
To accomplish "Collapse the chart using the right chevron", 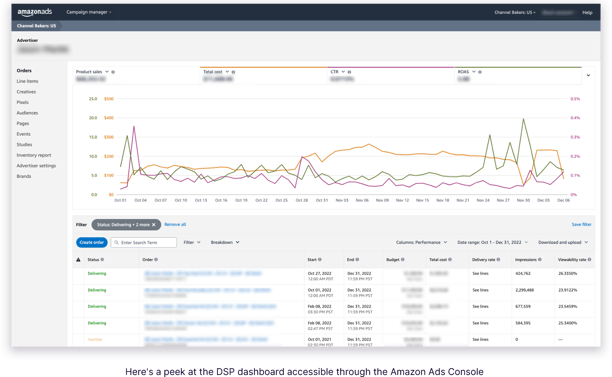I will (x=588, y=75).
